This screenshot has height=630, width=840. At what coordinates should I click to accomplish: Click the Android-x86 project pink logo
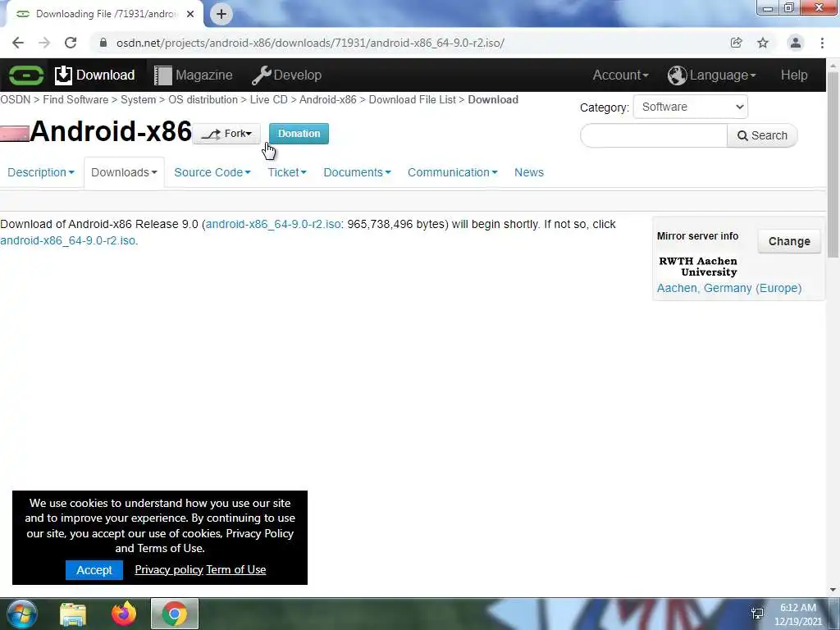(15, 134)
